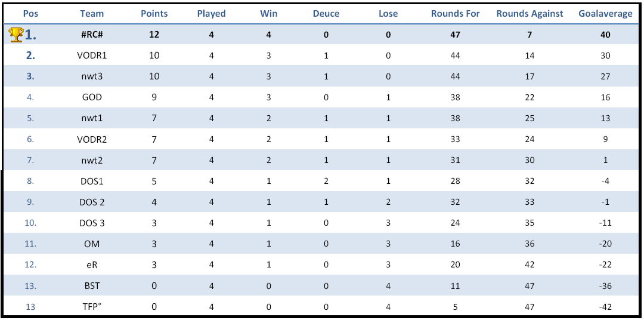Select the VODR1 team cell

click(92, 56)
